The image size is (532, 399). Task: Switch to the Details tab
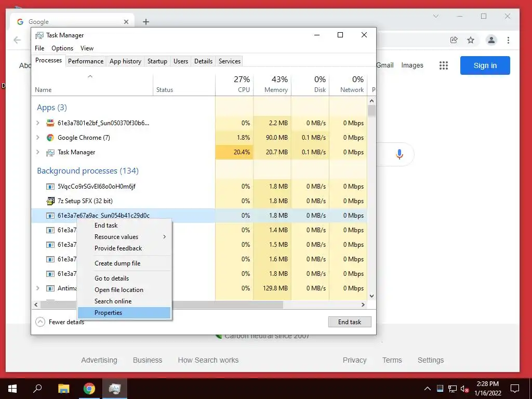pyautogui.click(x=203, y=61)
